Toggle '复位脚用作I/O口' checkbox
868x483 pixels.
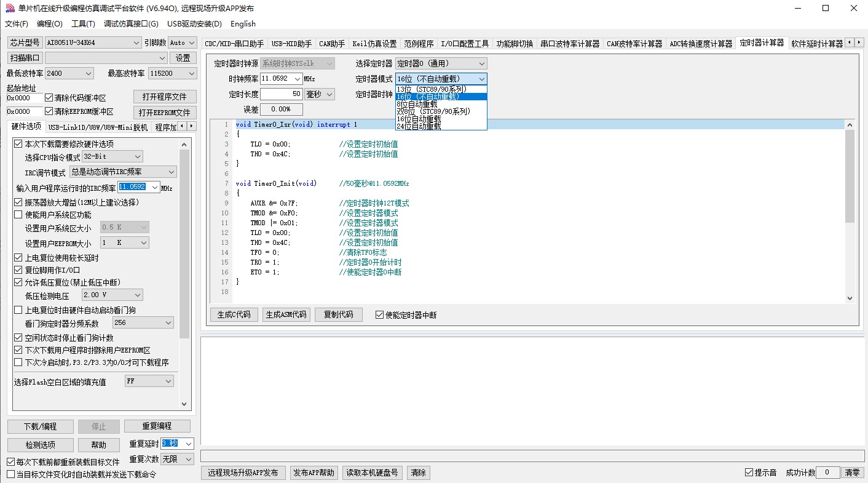pyautogui.click(x=18, y=270)
